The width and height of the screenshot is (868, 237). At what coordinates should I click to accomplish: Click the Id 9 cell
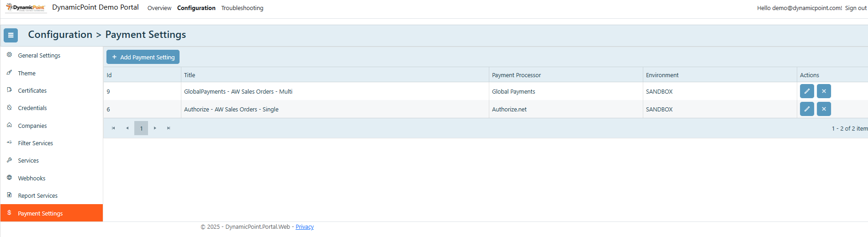tap(142, 91)
